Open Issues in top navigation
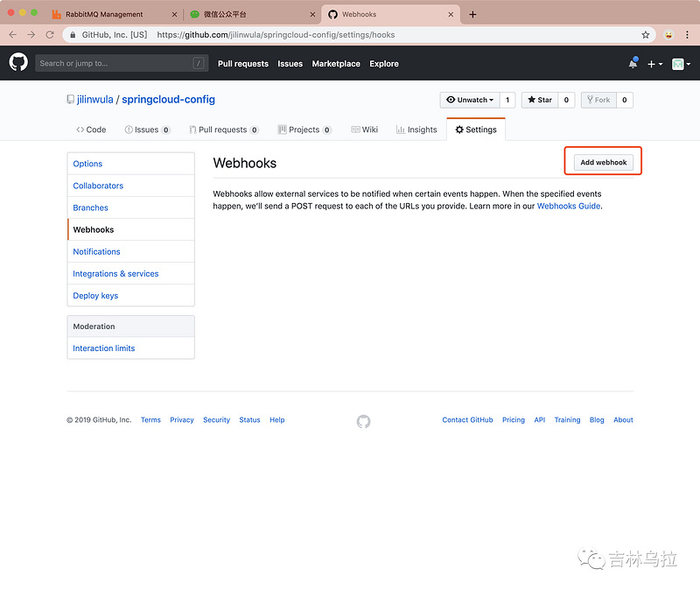700x590 pixels. tap(290, 63)
